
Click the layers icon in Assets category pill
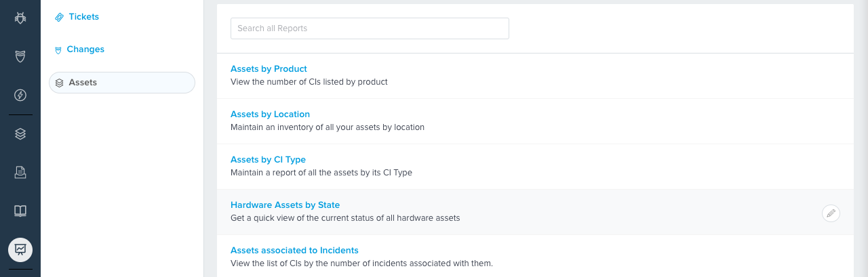tap(60, 83)
